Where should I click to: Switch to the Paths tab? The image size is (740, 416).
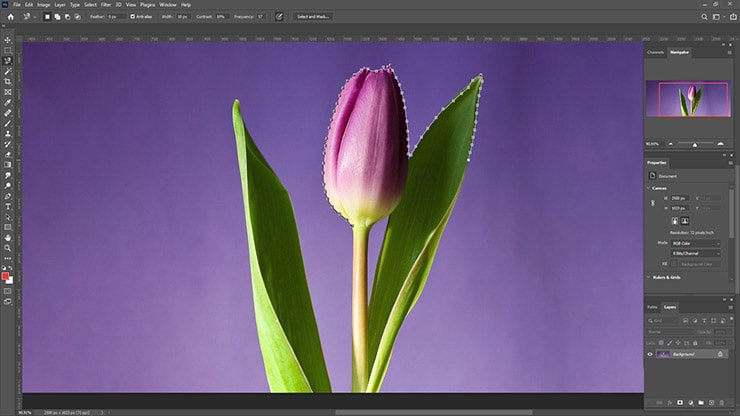[652, 307]
